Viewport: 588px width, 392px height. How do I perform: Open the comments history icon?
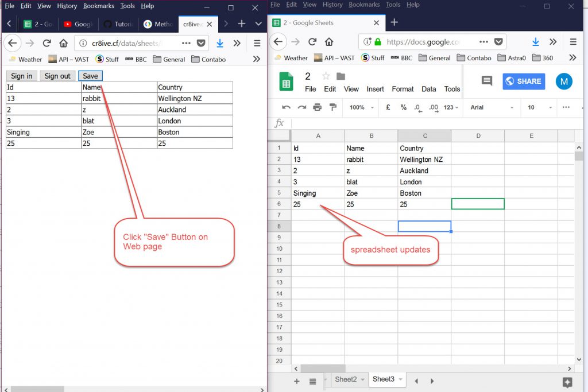487,81
